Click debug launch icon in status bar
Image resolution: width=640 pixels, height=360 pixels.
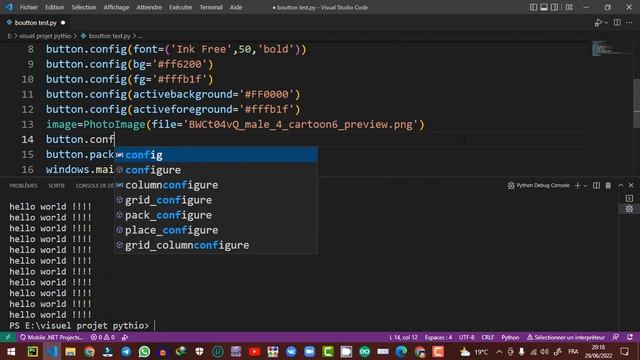(125, 337)
